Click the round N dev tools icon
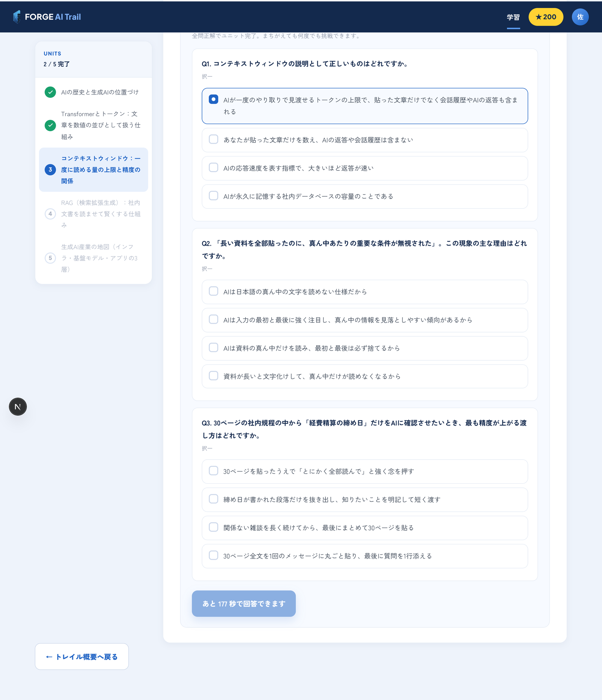Viewport: 602px width, 700px height. (x=18, y=407)
